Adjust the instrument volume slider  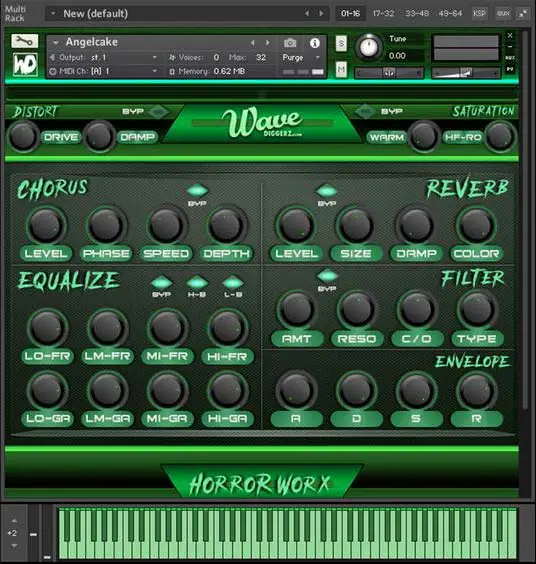(465, 73)
